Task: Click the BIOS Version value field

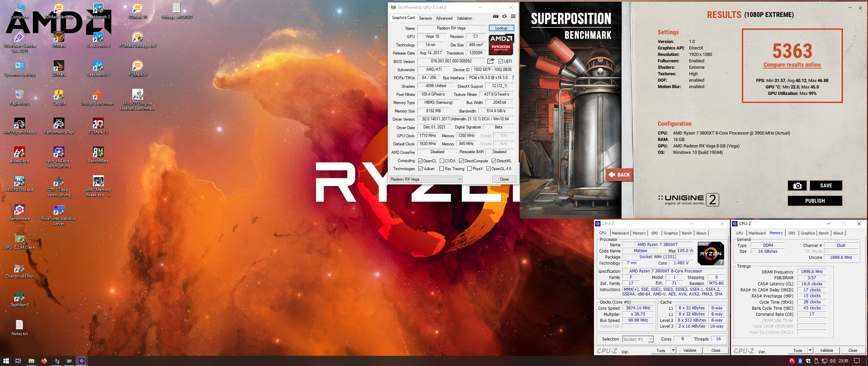Action: coord(451,61)
